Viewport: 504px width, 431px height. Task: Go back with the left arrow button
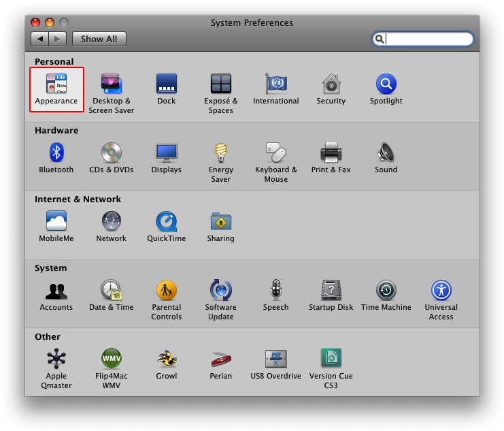point(40,39)
